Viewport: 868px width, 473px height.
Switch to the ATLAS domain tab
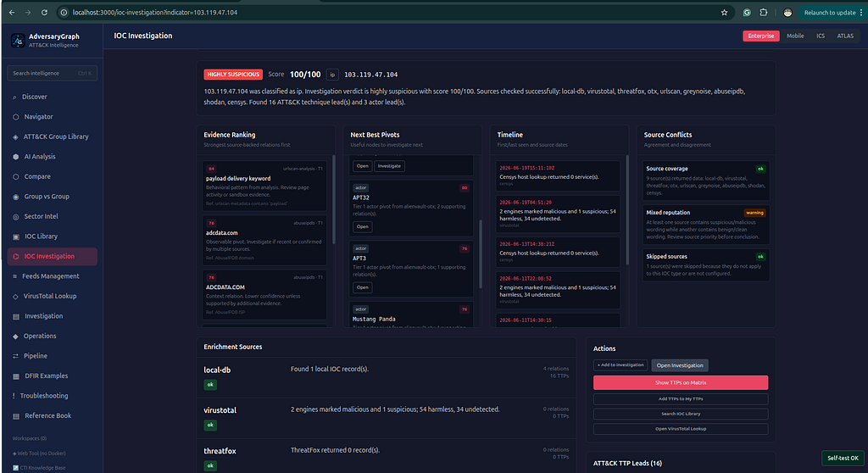pos(845,36)
